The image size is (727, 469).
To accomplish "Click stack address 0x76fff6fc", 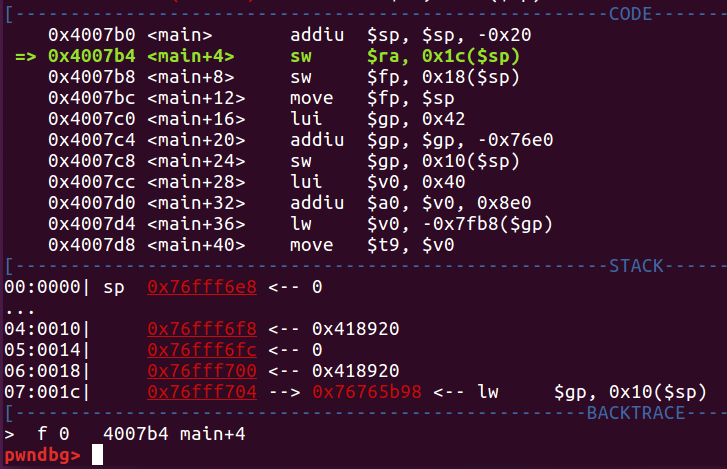I will [x=202, y=349].
